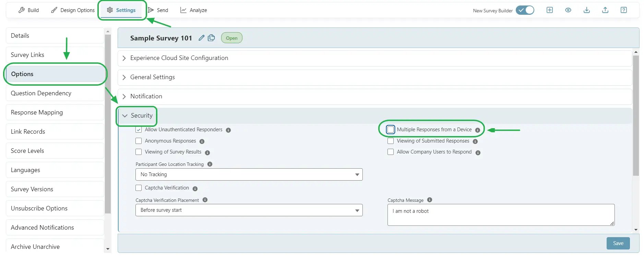Open help via the question mark icon
Viewport: 644px width, 256px height.
click(x=624, y=10)
